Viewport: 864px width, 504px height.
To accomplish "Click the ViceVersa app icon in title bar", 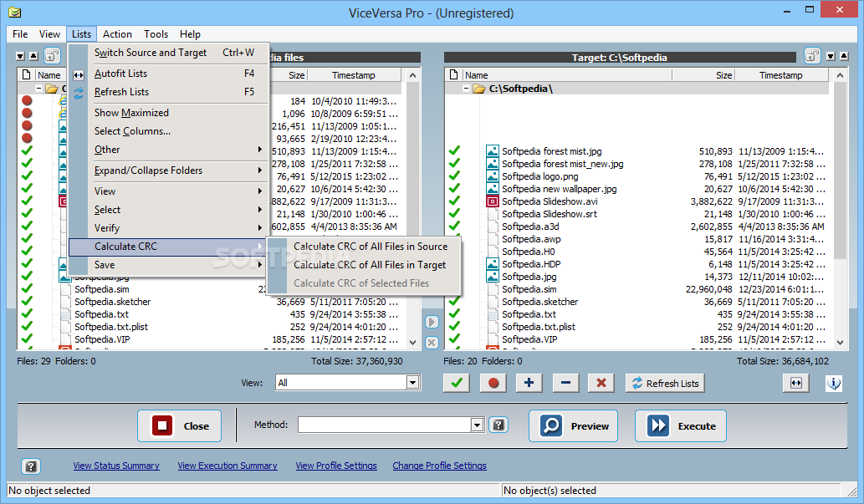I will pyautogui.click(x=15, y=12).
